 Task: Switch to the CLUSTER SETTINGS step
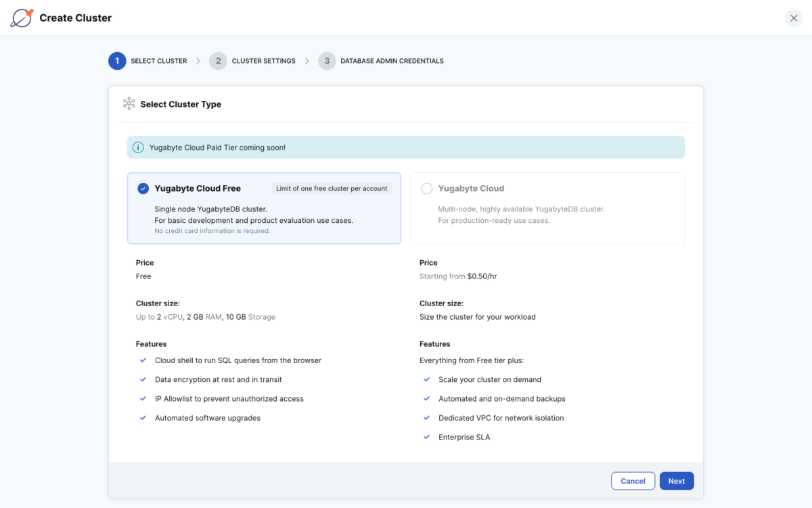[x=263, y=60]
